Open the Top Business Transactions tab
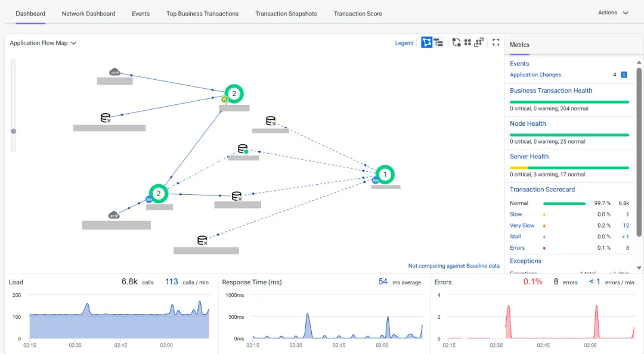 tap(203, 14)
